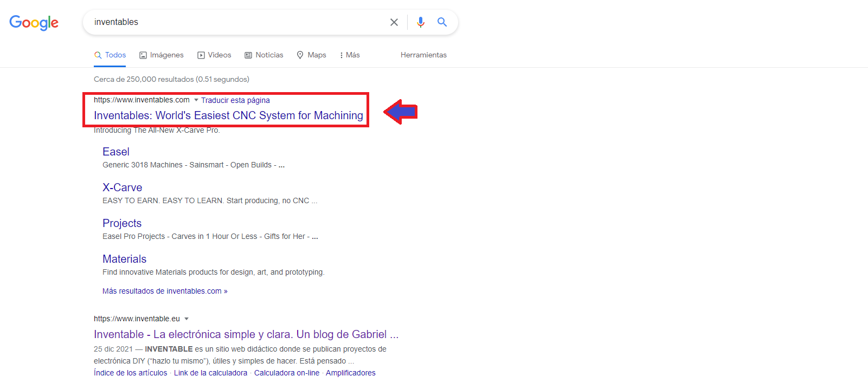868x389 pixels.
Task: Open the Projects sitelink
Action: tap(122, 223)
